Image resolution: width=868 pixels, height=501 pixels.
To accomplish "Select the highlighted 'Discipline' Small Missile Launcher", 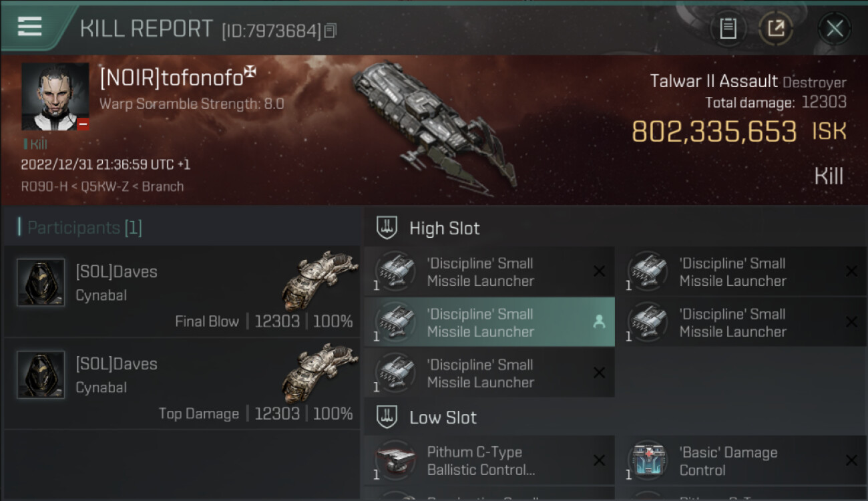I will (x=489, y=323).
